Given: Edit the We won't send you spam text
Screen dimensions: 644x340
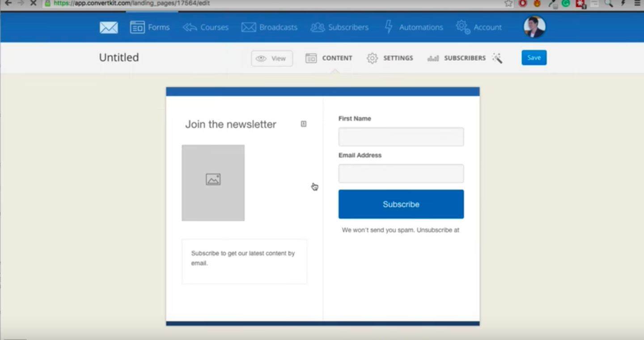Looking at the screenshot, I should 401,230.
